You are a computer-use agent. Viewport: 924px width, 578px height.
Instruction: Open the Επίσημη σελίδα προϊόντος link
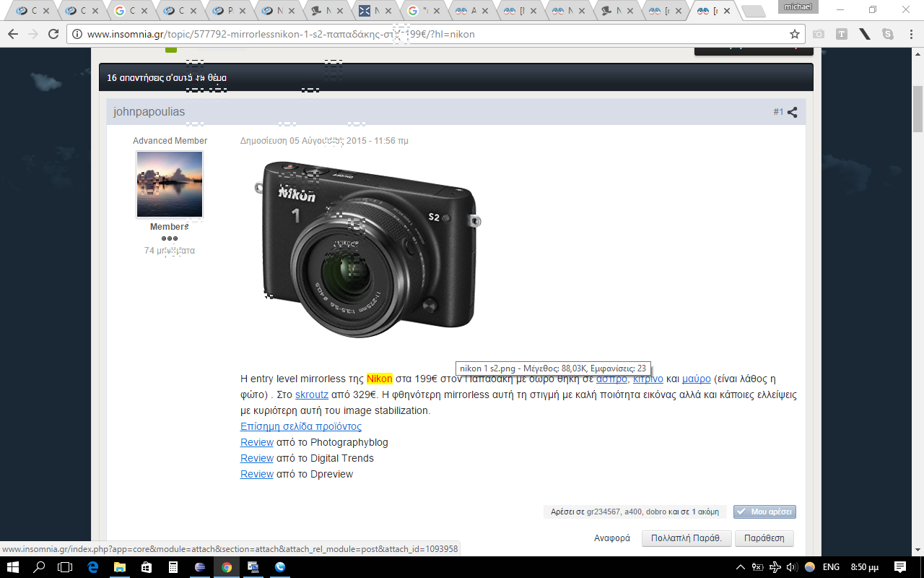(x=301, y=426)
